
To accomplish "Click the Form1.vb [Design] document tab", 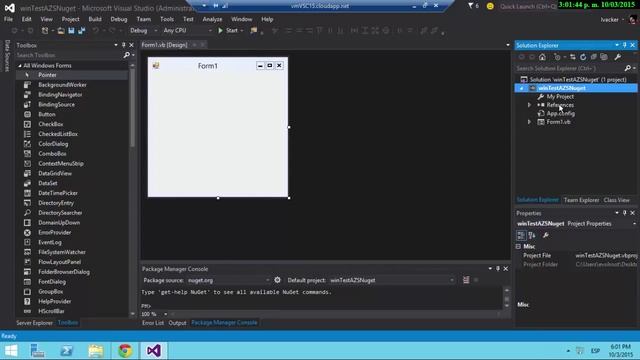I will click(x=164, y=45).
